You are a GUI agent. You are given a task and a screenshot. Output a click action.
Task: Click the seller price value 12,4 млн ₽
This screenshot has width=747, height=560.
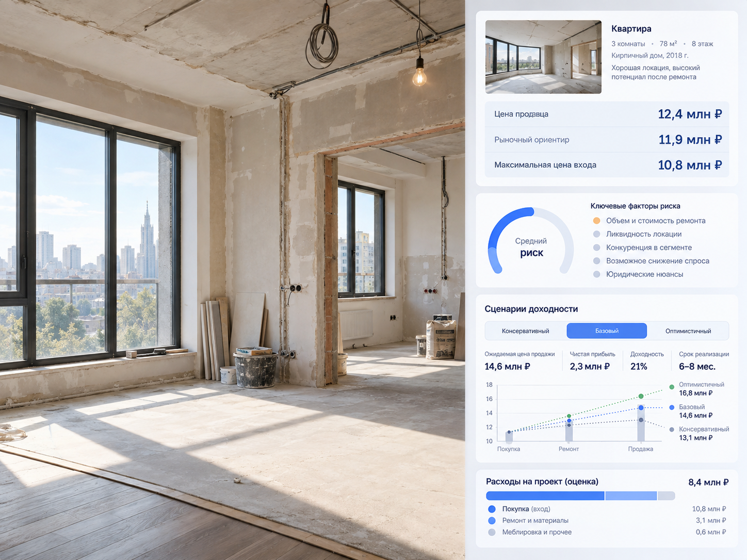click(x=690, y=114)
